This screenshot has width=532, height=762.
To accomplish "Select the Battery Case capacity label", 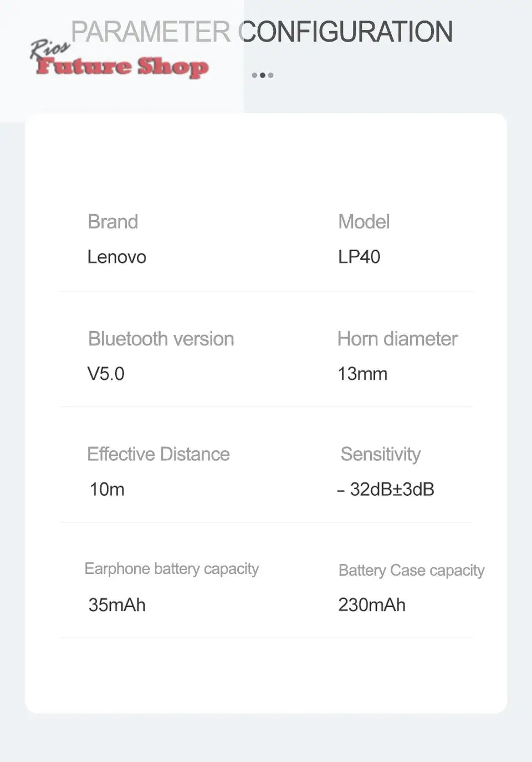I will [411, 570].
